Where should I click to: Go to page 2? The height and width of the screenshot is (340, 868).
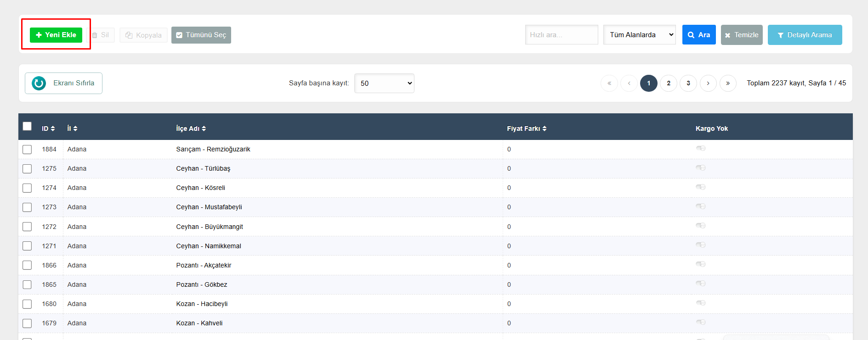pos(669,83)
